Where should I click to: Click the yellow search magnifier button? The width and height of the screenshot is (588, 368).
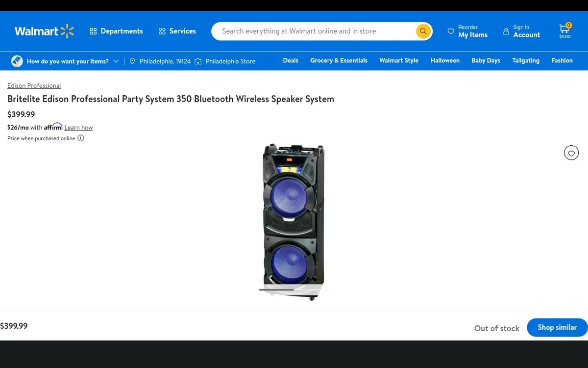[423, 31]
